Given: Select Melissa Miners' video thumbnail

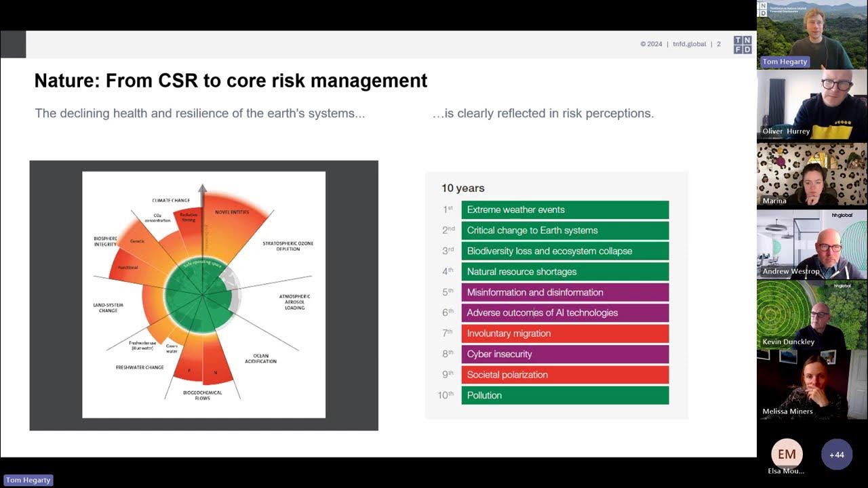Looking at the screenshot, I should (x=812, y=385).
